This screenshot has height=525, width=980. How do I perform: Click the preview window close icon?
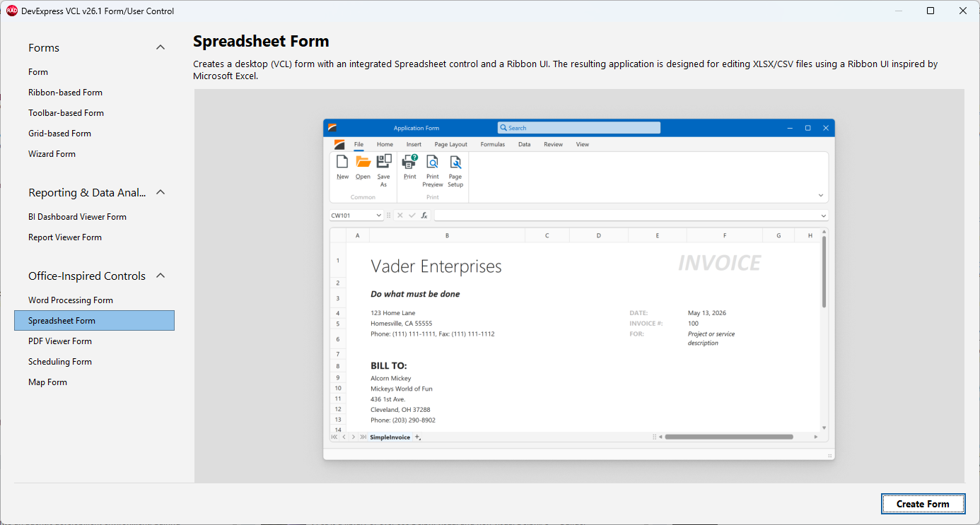coord(826,128)
